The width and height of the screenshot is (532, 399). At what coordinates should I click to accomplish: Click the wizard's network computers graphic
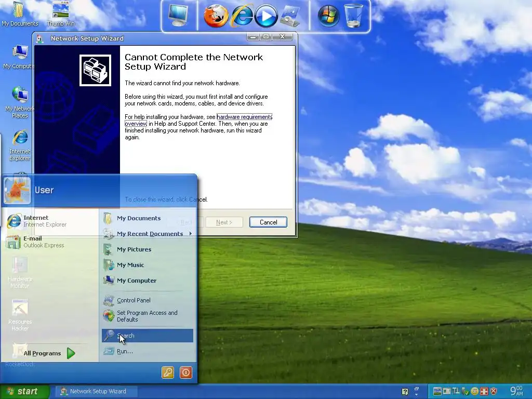96,71
